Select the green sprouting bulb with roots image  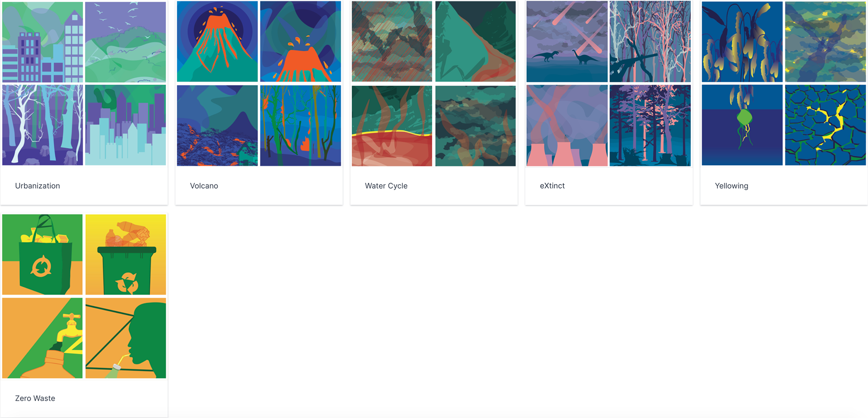(742, 125)
